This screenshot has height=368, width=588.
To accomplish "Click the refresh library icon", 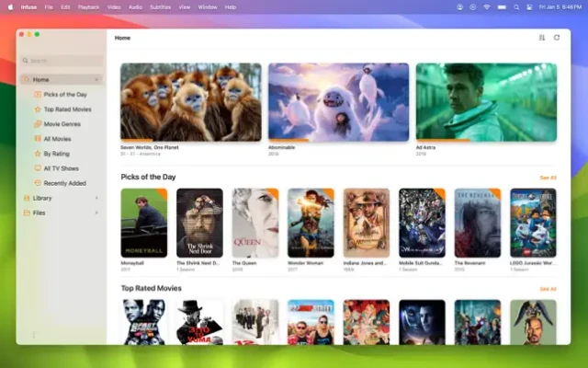I will [x=556, y=38].
